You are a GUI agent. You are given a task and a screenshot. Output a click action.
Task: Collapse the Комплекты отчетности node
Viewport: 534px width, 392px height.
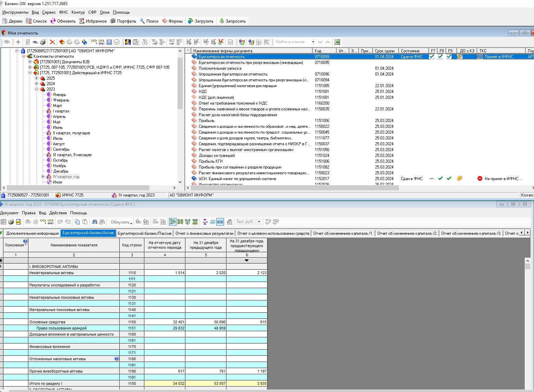pyautogui.click(x=24, y=56)
